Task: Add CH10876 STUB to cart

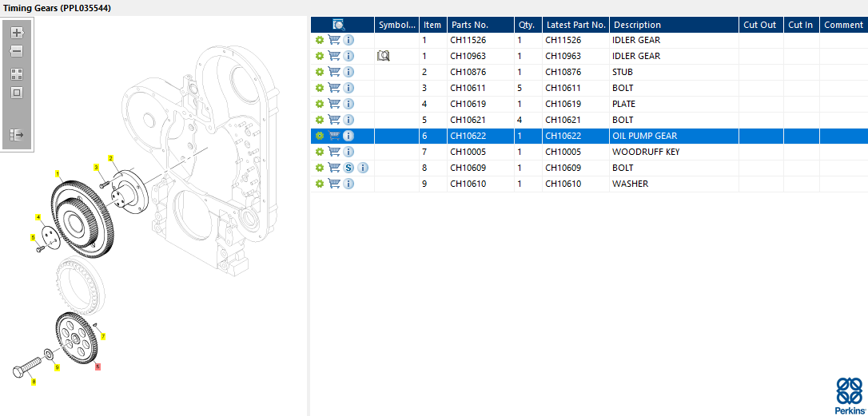Action: click(x=334, y=72)
